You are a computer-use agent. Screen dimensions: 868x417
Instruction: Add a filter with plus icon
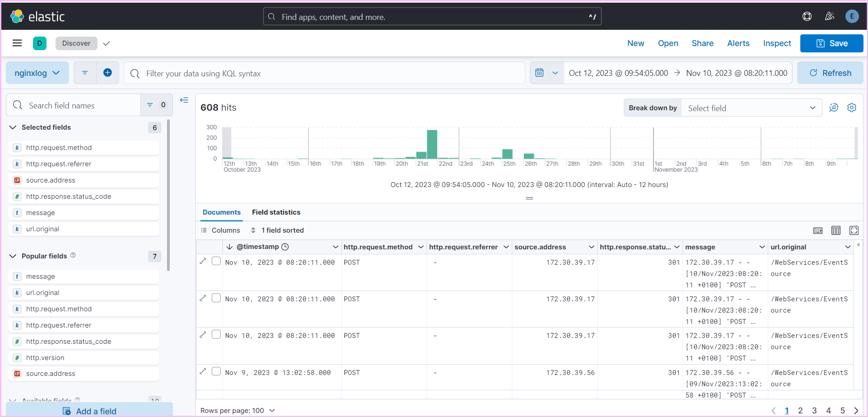(107, 73)
